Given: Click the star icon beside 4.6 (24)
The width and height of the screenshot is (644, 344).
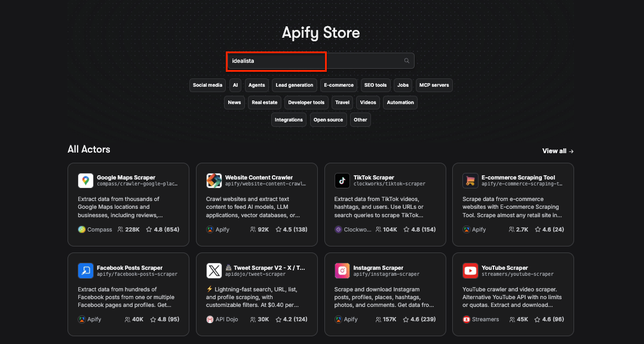Looking at the screenshot, I should [x=538, y=230].
